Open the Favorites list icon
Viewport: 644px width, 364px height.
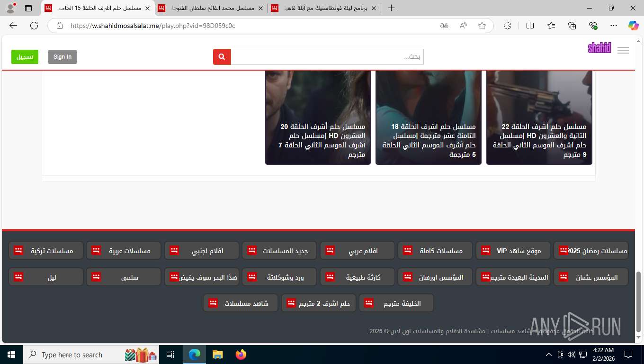(x=551, y=26)
